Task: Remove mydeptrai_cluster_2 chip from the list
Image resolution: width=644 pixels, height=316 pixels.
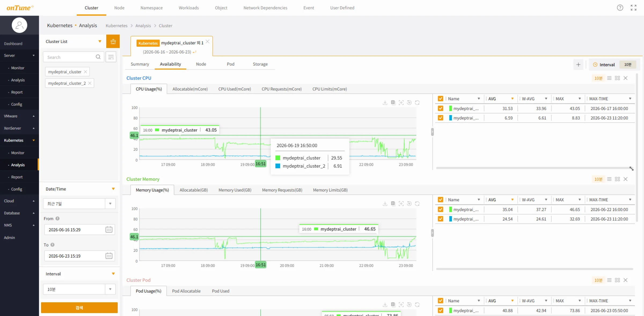Action: click(90, 83)
